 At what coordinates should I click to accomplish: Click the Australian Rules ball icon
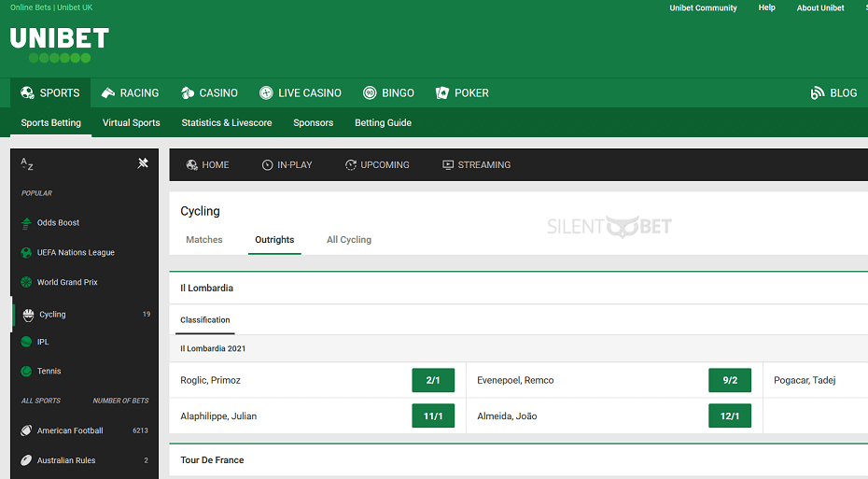[x=26, y=460]
